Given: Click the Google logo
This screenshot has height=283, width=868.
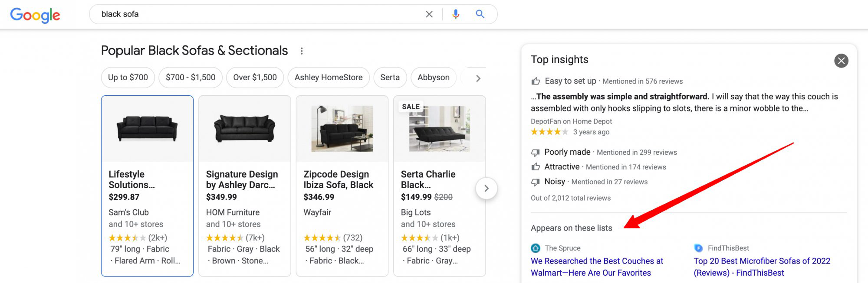Looking at the screenshot, I should 35,15.
